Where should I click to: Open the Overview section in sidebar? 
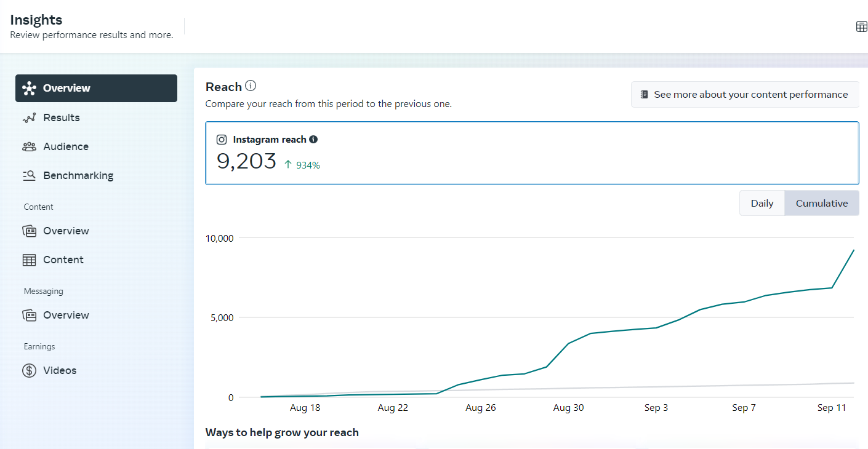pos(96,88)
